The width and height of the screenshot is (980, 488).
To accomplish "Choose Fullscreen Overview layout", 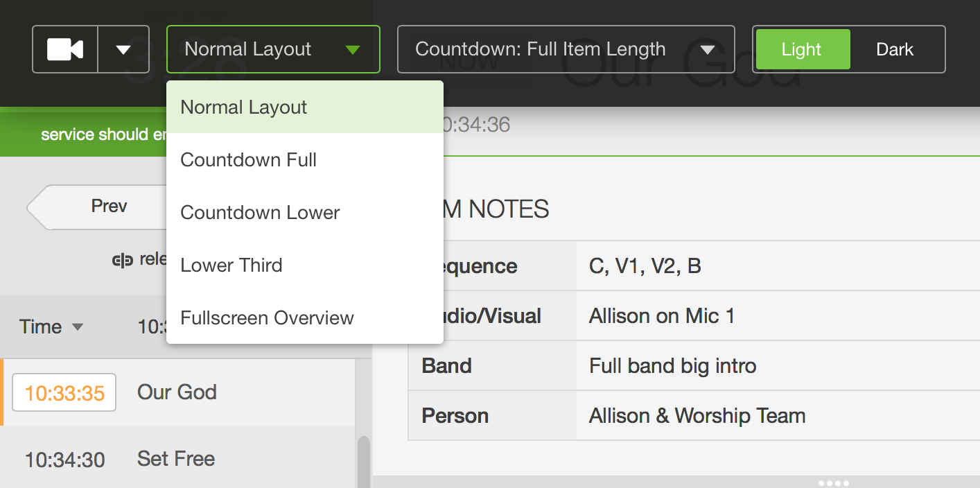I will point(267,317).
